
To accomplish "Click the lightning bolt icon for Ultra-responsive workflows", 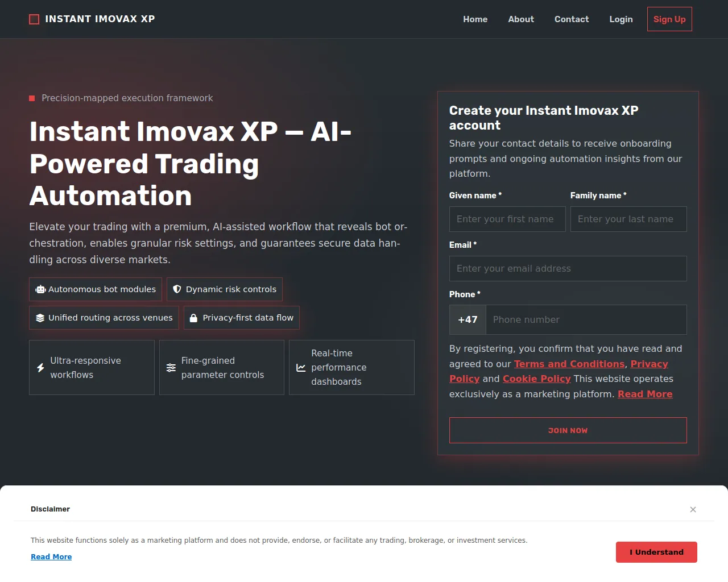I will tap(40, 368).
